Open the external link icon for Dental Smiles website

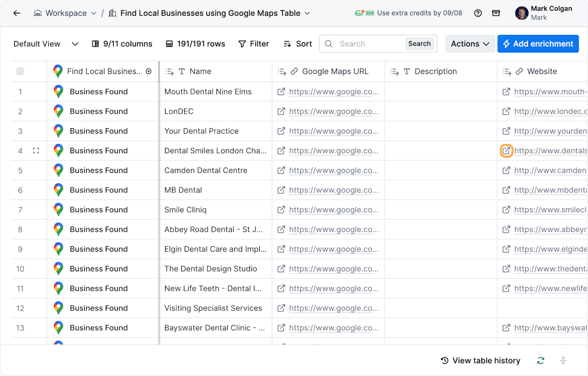click(x=506, y=151)
